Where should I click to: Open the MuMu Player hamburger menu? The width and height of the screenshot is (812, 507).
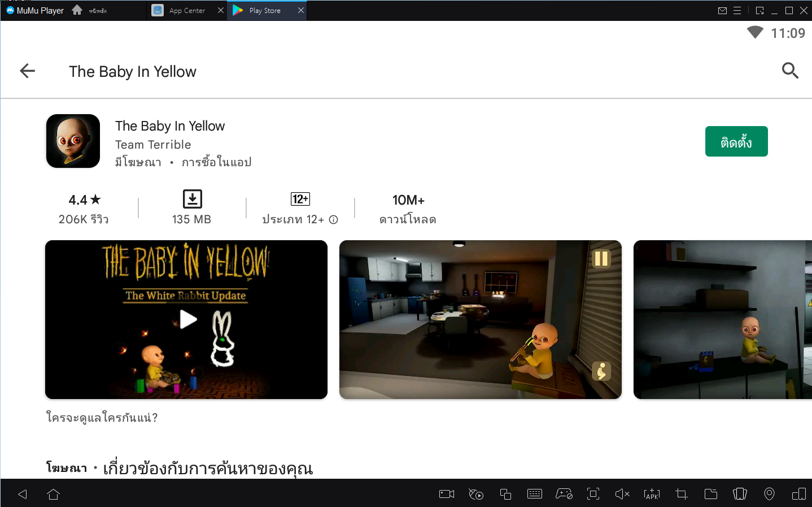point(737,11)
